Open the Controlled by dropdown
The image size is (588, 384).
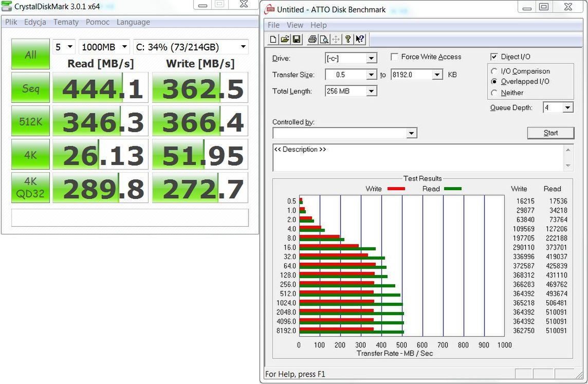tap(411, 133)
